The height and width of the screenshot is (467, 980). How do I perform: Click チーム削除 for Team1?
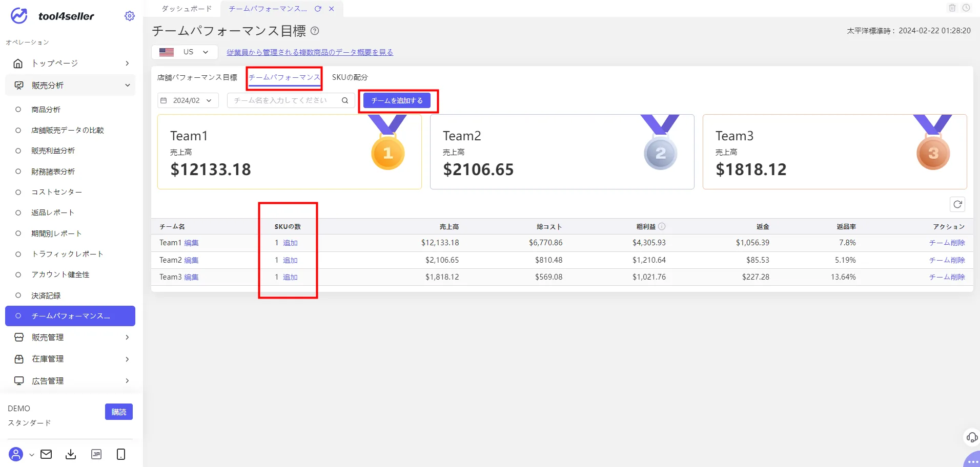coord(947,243)
